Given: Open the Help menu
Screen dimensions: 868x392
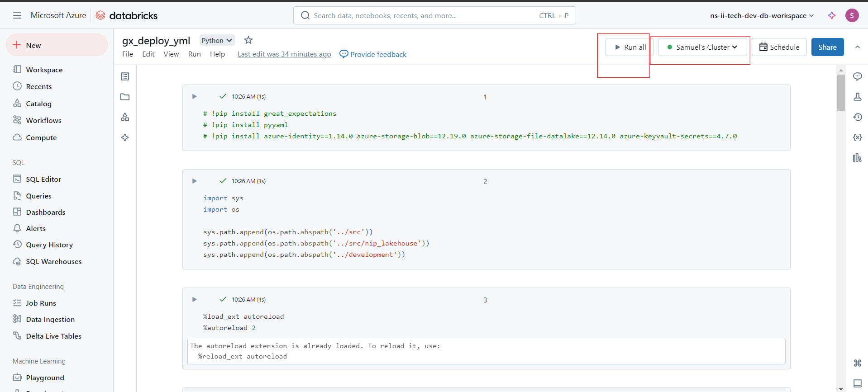Looking at the screenshot, I should point(217,54).
